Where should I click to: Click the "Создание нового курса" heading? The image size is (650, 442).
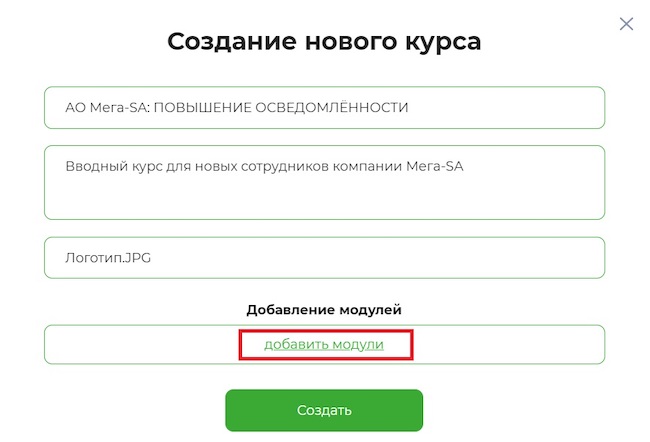tap(324, 42)
